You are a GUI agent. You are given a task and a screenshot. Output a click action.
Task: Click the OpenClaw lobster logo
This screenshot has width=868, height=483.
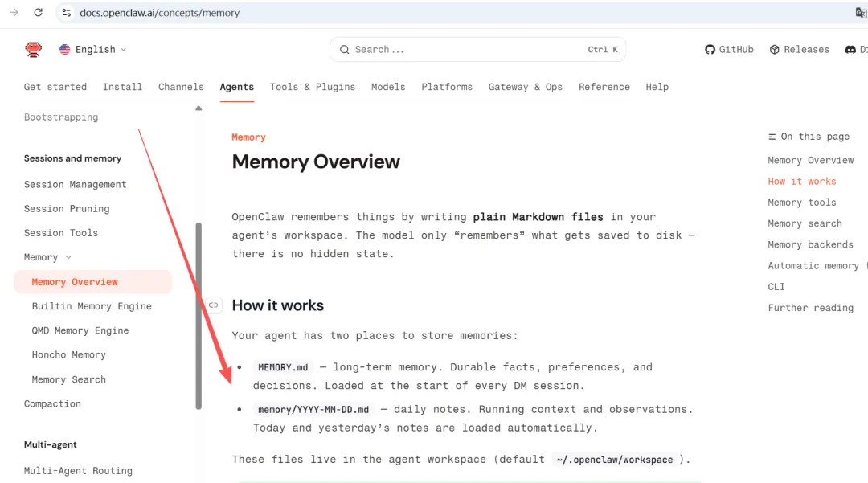[33, 49]
